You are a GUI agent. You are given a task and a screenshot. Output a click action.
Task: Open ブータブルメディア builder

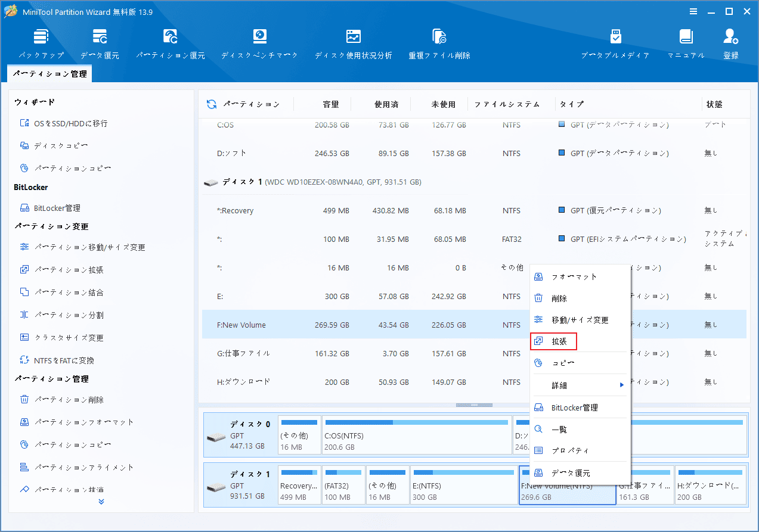[x=615, y=43]
